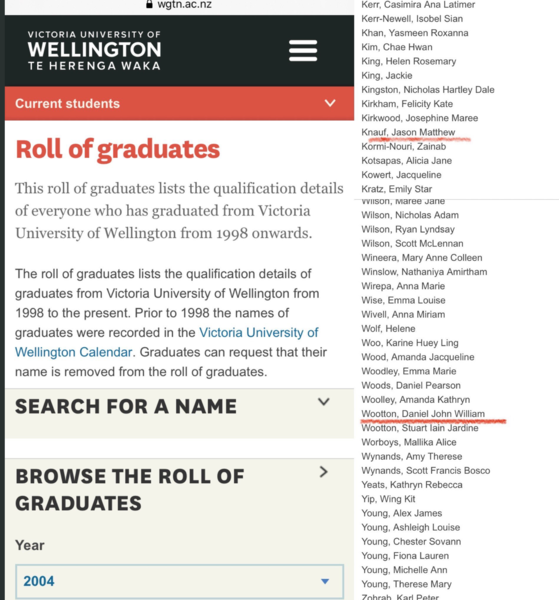Collapse the Search for a name section
Screen dimensions: 559x600
pos(323,401)
